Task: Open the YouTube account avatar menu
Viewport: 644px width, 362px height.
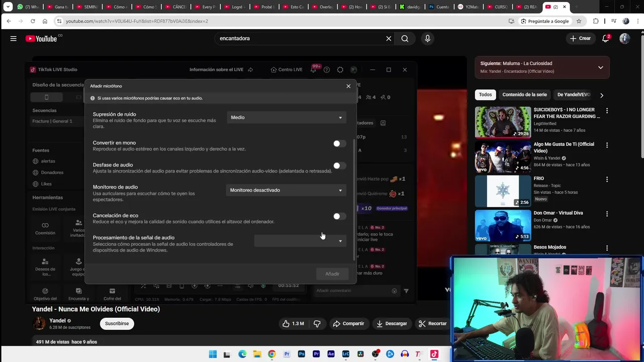Action: (x=625, y=38)
